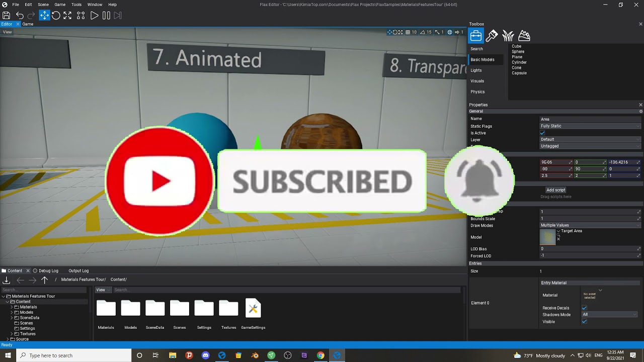
Task: Click the LOD Bias value field
Action: click(590, 249)
